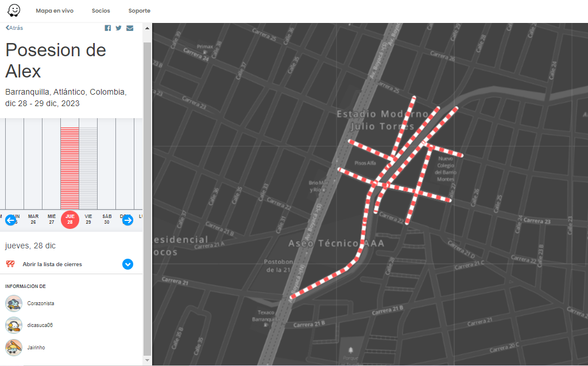Click the Pisos Alfa map label
The height and width of the screenshot is (366, 588).
pos(365,163)
